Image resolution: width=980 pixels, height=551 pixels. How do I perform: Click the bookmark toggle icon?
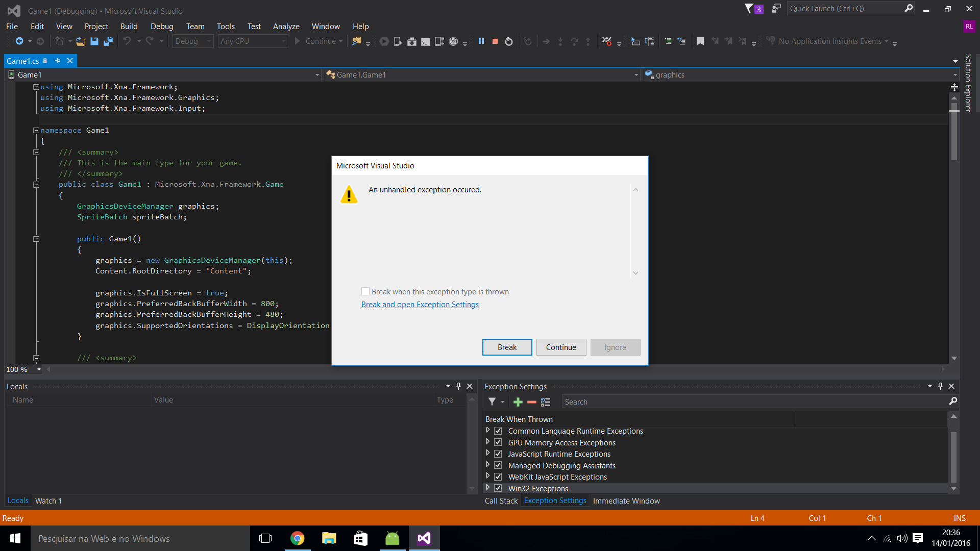[700, 41]
